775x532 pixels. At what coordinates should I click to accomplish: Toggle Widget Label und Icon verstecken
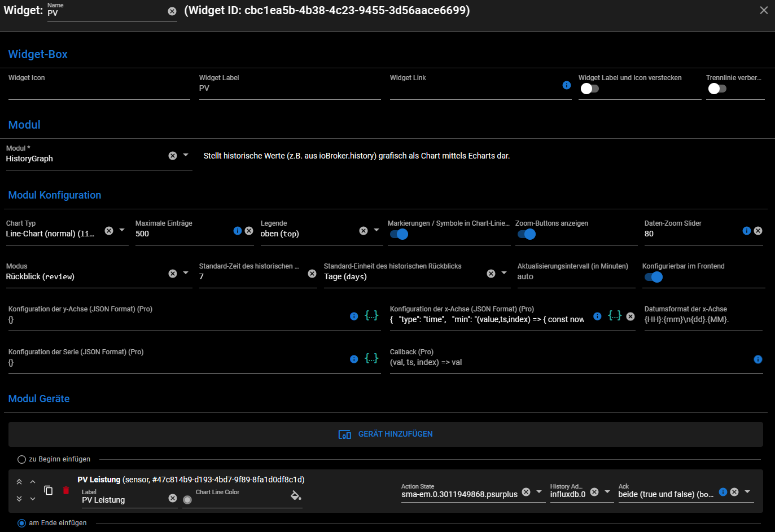[x=590, y=89]
